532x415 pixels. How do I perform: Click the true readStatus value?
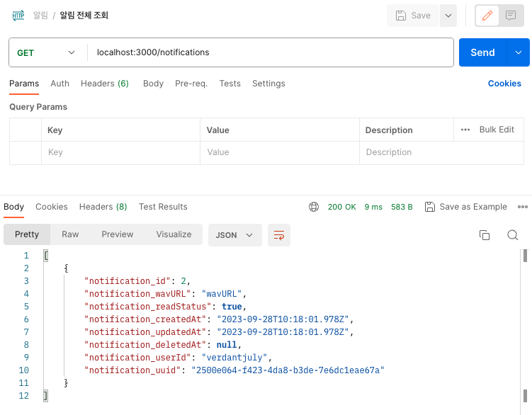(x=232, y=307)
